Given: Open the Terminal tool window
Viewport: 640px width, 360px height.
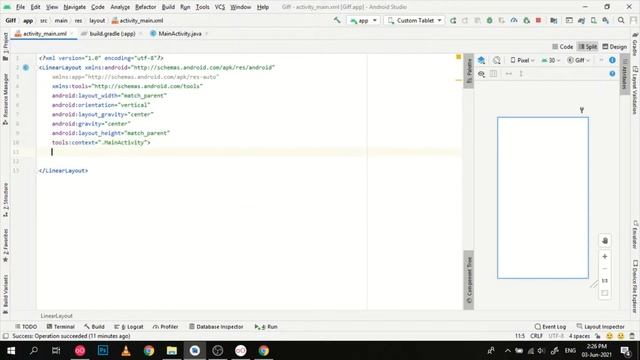Looking at the screenshot, I should pos(60,327).
